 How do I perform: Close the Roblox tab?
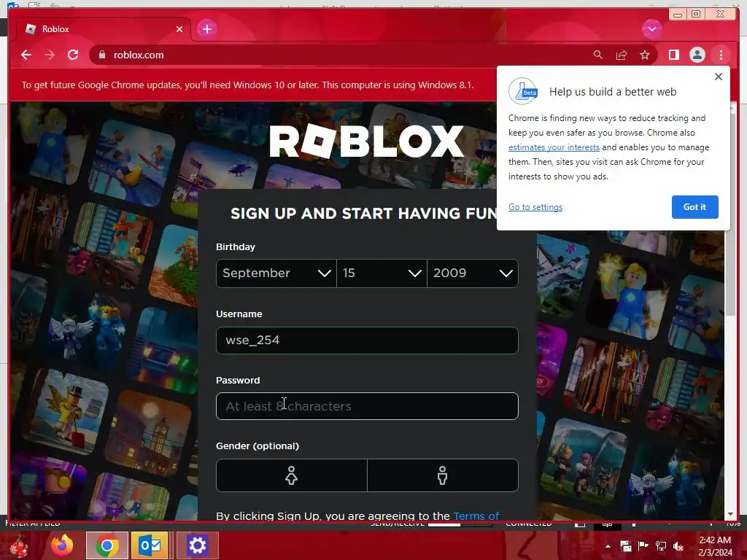(179, 29)
